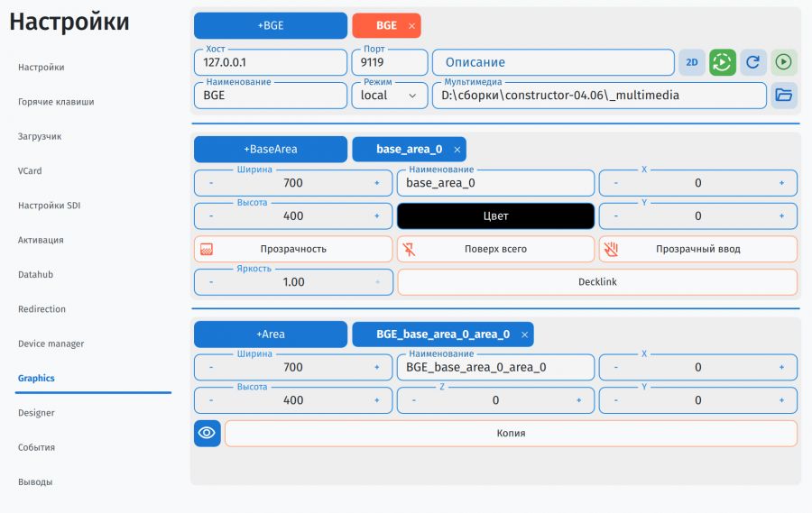Image resolution: width=812 pixels, height=513 pixels.
Task: Open Горячие клавиши in the sidebar
Action: coord(56,102)
